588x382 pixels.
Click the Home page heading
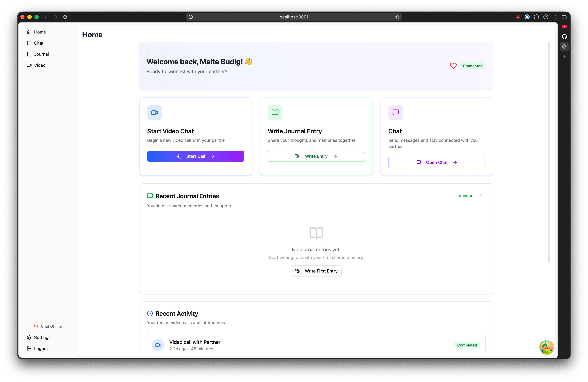pyautogui.click(x=92, y=35)
